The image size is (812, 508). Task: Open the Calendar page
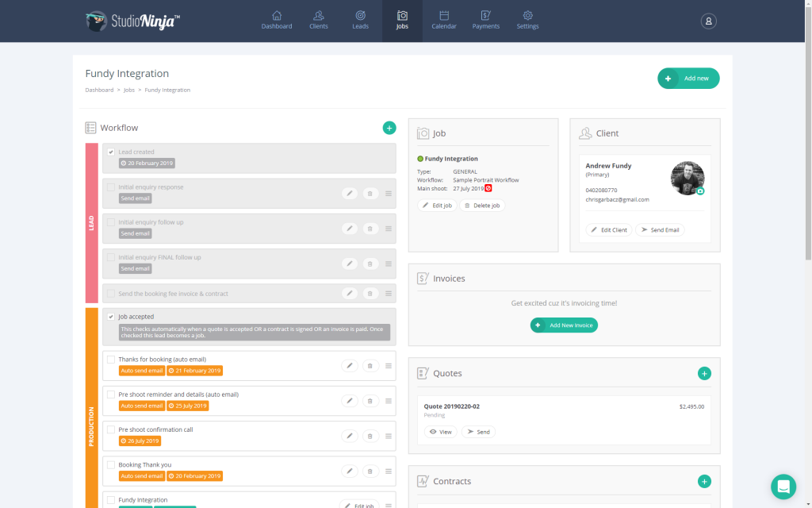pyautogui.click(x=444, y=21)
